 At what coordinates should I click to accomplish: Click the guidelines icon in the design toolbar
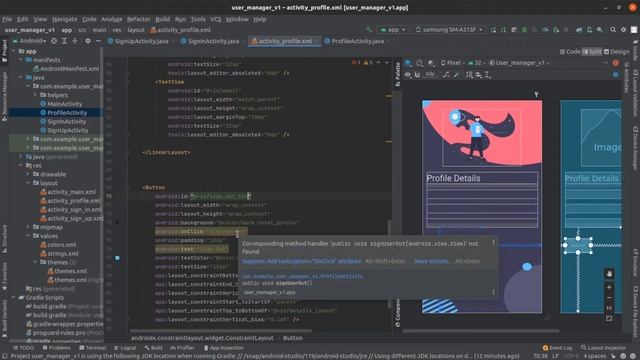click(487, 75)
